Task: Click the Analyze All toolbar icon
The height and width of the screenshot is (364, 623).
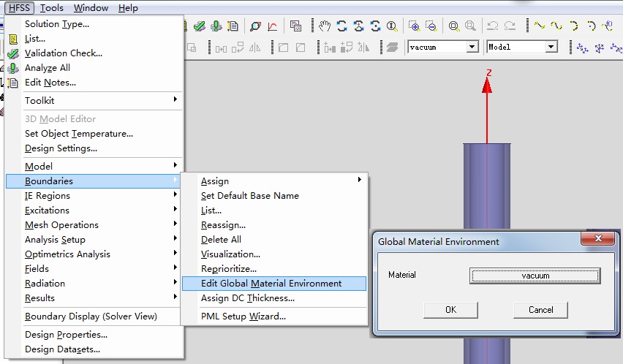Action: pyautogui.click(x=216, y=26)
